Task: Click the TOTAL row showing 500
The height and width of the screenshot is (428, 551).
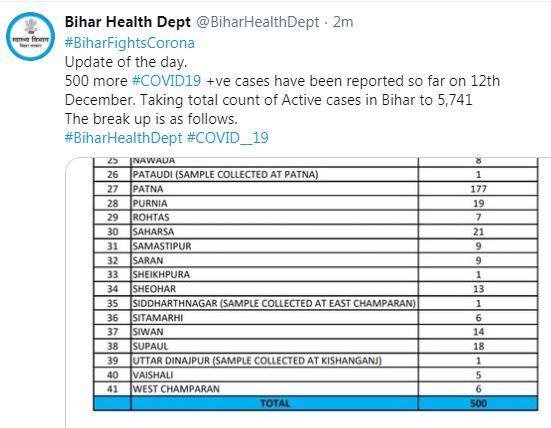Action: click(316, 403)
